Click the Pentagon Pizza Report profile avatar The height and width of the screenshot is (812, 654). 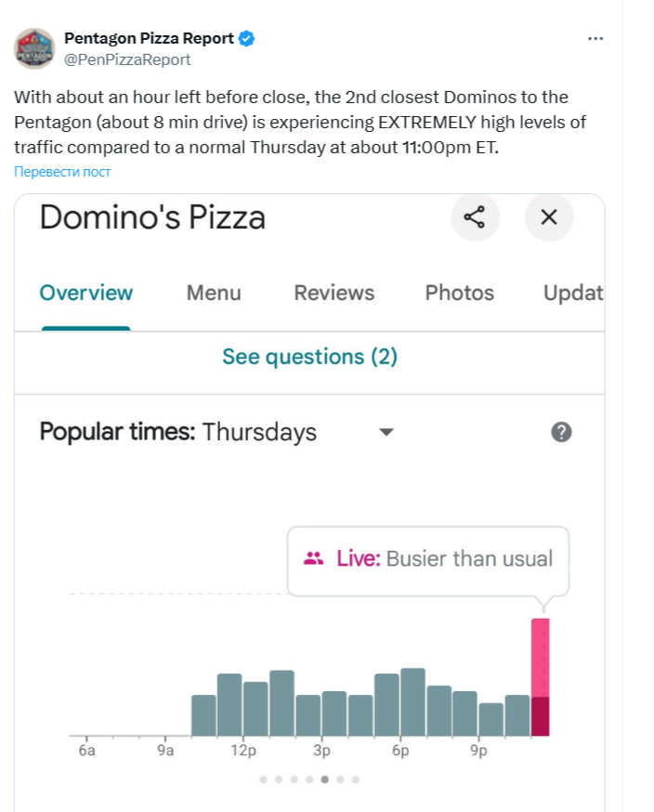[34, 48]
